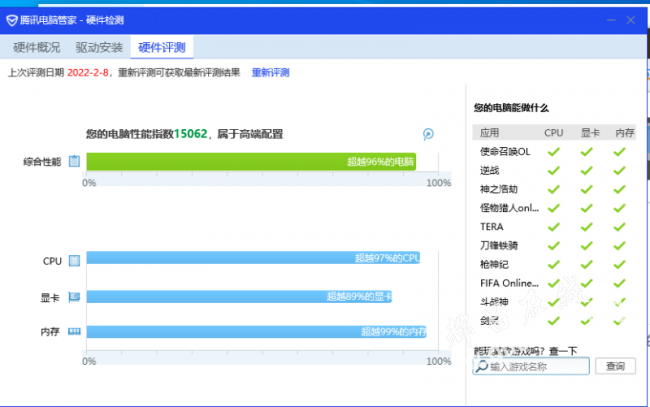Viewport: 650px width, 407px height.
Task: Click the blue 内存 performance bar
Action: pyautogui.click(x=256, y=332)
